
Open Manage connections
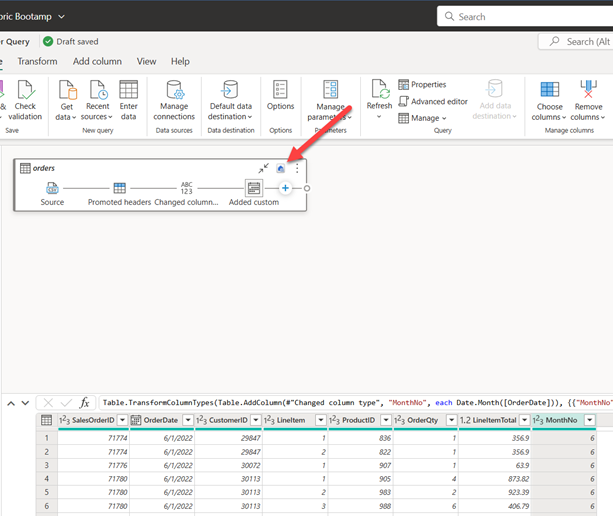174,100
